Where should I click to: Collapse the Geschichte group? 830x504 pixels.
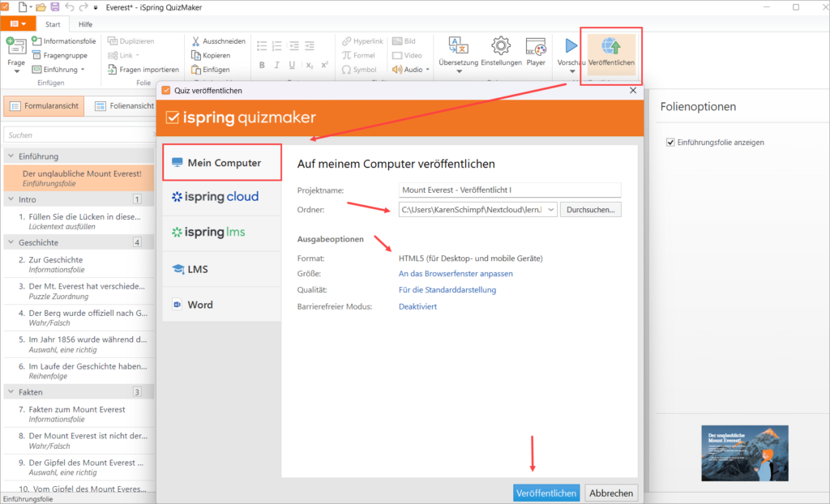tap(11, 242)
